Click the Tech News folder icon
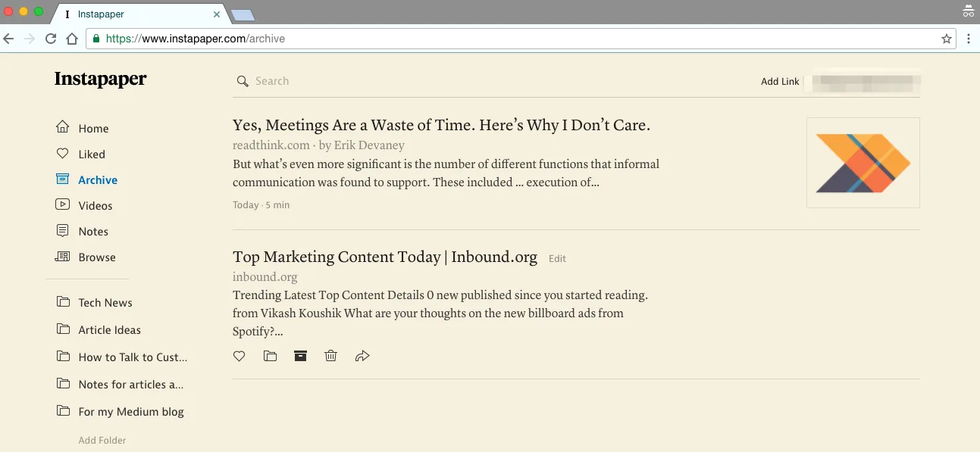The height and width of the screenshot is (452, 980). click(x=63, y=302)
